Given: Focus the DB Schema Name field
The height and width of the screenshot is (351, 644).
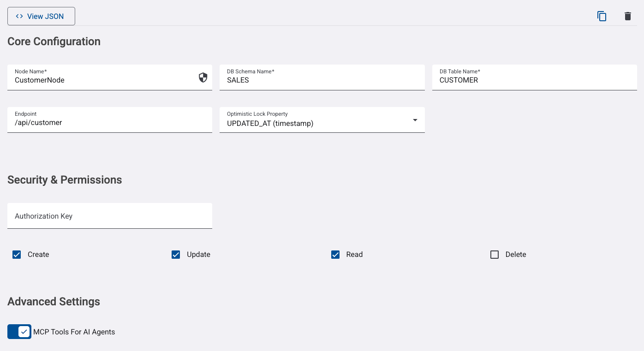Looking at the screenshot, I should pyautogui.click(x=322, y=80).
